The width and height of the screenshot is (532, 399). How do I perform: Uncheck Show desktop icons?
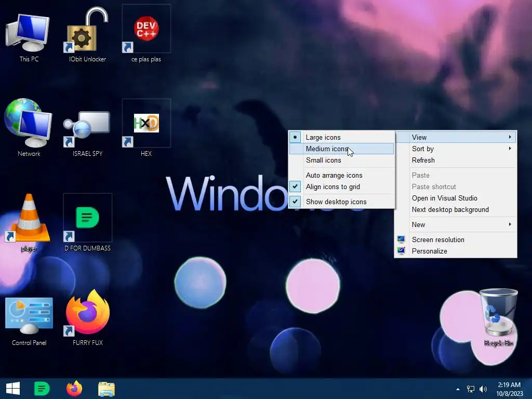[342, 202]
